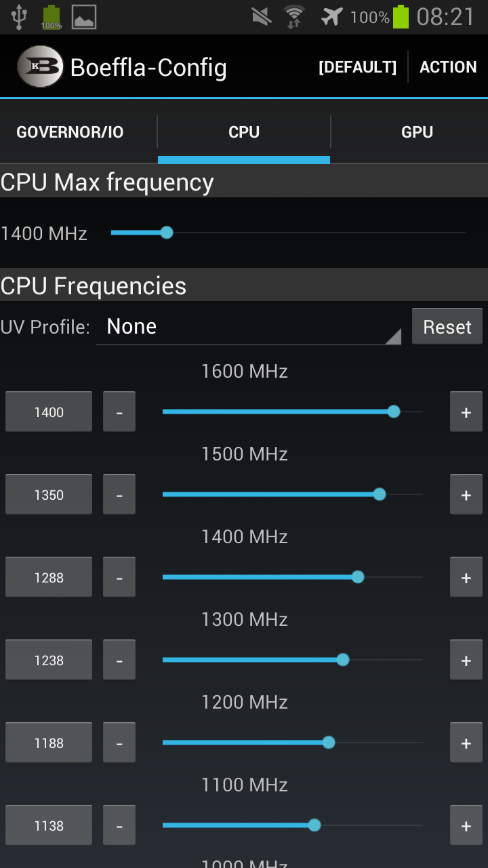This screenshot has height=868, width=488.
Task: Open the UV Profile dropdown showing None
Action: point(248,327)
